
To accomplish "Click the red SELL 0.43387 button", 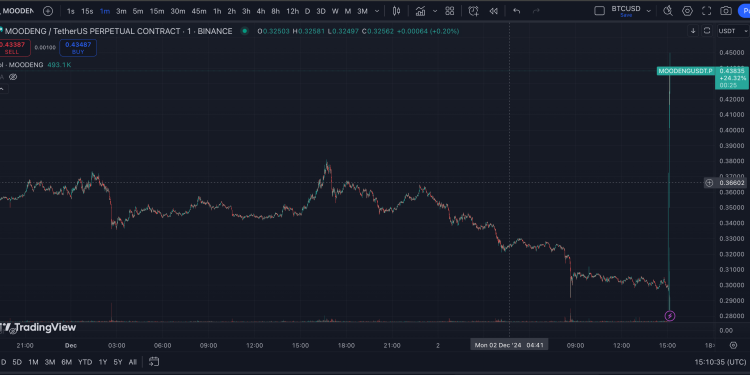I will (14, 48).
